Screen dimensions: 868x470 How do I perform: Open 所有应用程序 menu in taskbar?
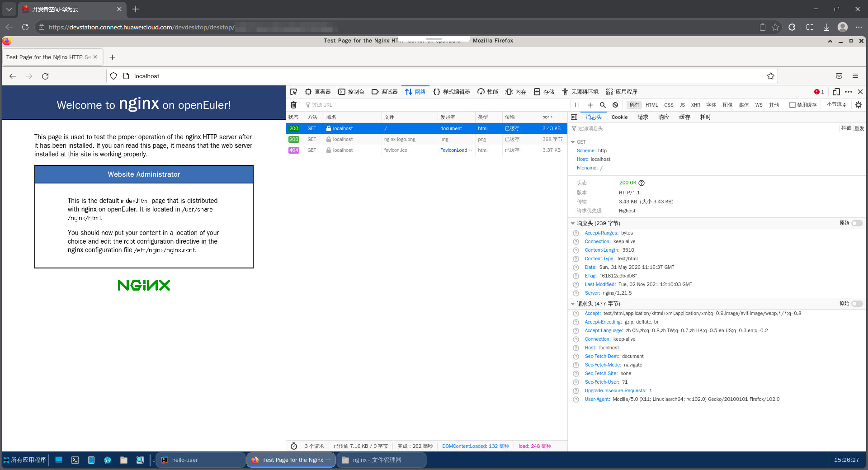pos(25,460)
